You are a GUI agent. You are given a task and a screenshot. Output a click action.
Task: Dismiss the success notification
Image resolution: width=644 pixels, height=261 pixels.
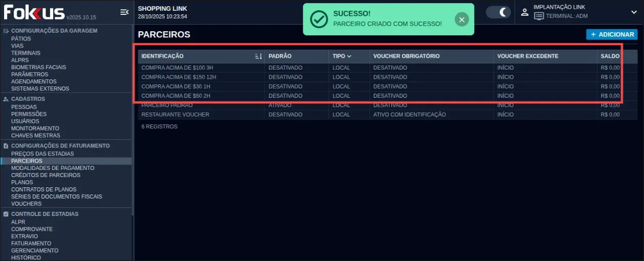[x=461, y=19]
